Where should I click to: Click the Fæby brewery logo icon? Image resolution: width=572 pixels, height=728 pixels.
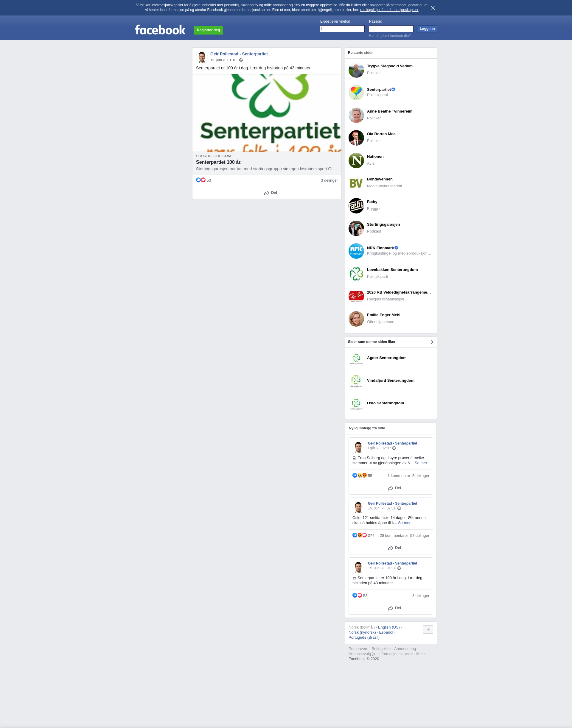[356, 206]
